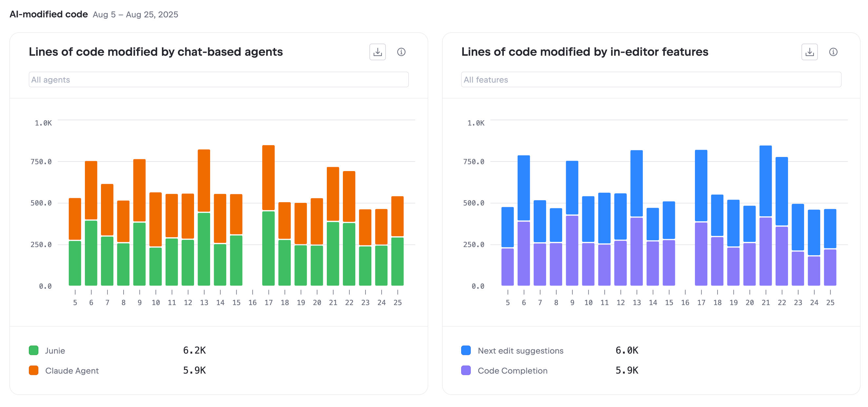
Task: Open the All features filter dropdown
Action: point(651,80)
